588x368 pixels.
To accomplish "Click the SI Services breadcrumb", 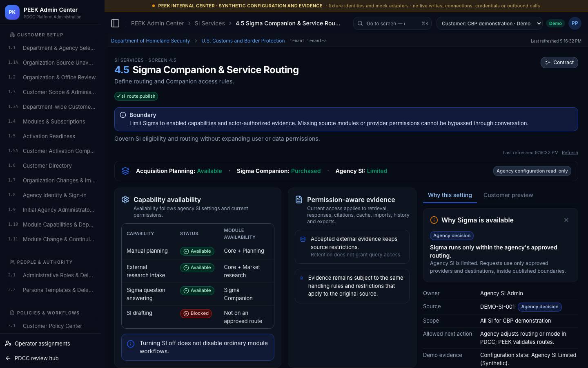I will pyautogui.click(x=209, y=23).
